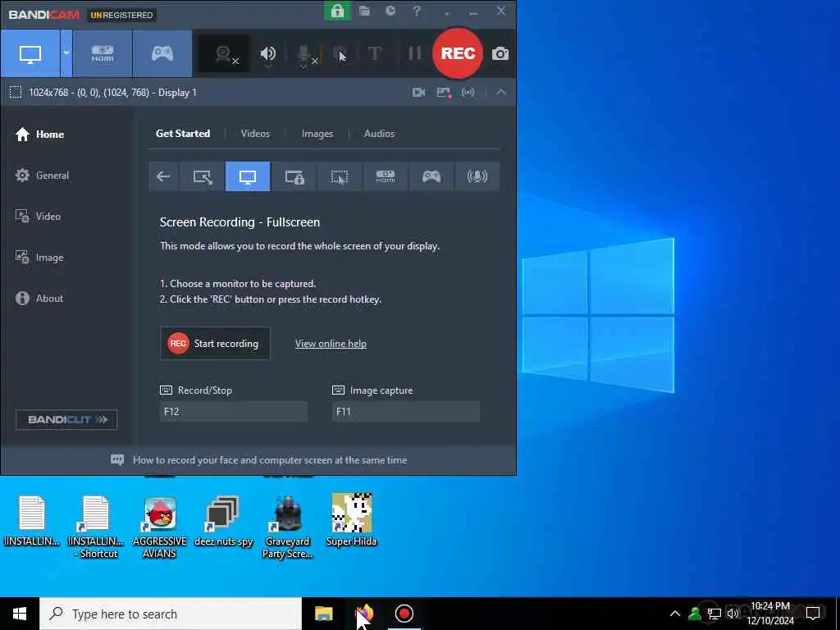This screenshot has height=630, width=840.
Task: Switch to the Images tab
Action: [x=317, y=134]
